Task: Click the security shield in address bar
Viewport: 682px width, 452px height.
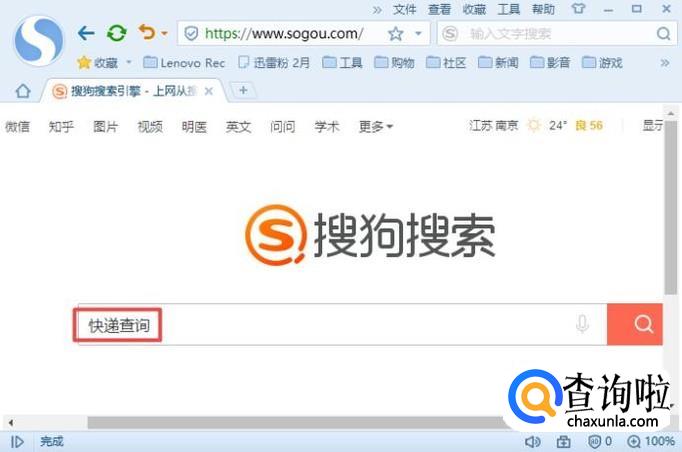Action: (x=191, y=33)
